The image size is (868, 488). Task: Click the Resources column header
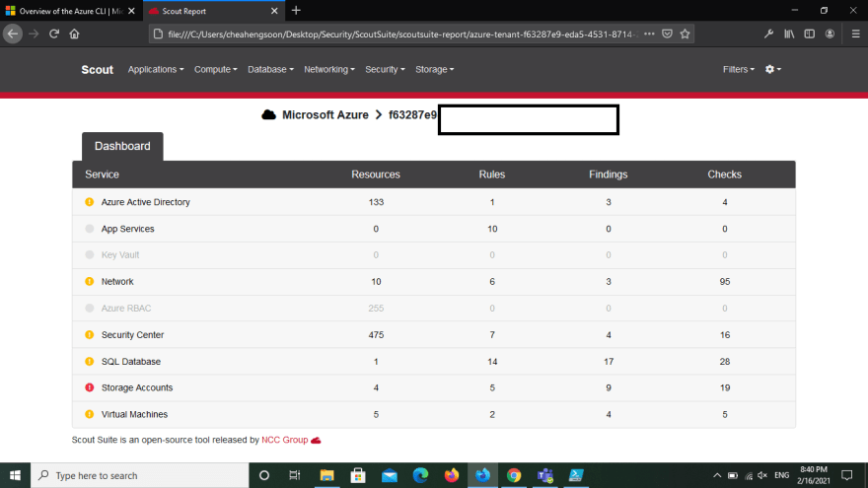(376, 174)
